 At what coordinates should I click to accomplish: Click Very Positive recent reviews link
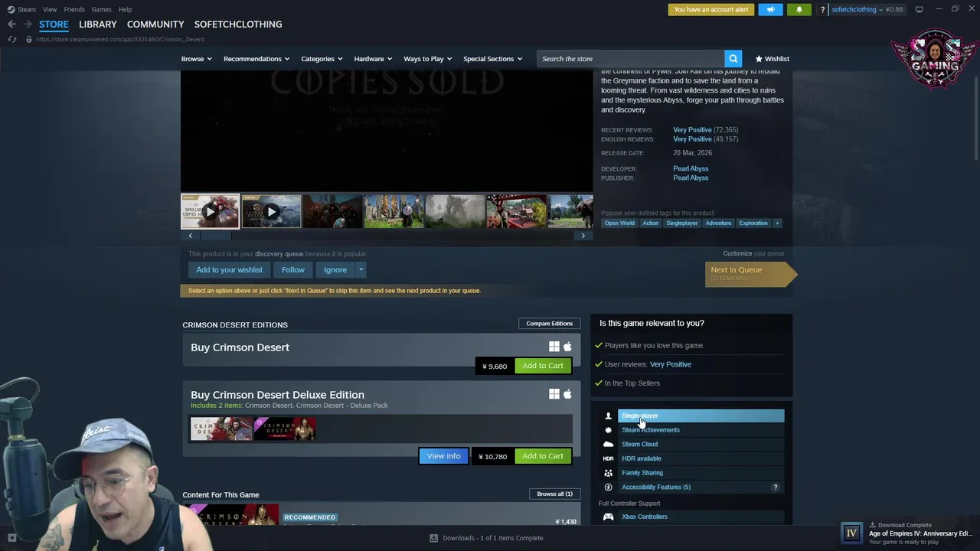point(692,130)
